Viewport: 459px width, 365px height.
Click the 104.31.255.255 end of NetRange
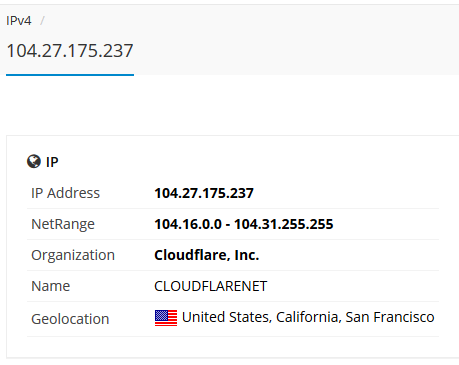(284, 224)
